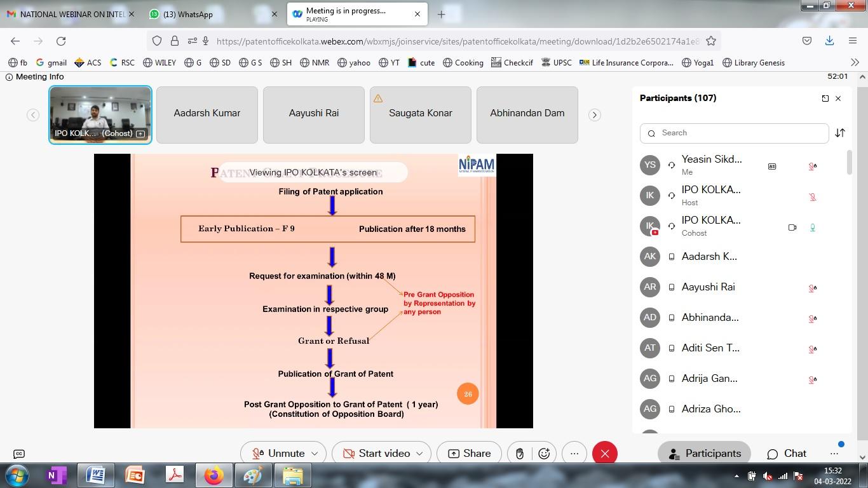Click muted mic icon for Aayushi Rai
The image size is (868, 488).
click(x=813, y=288)
